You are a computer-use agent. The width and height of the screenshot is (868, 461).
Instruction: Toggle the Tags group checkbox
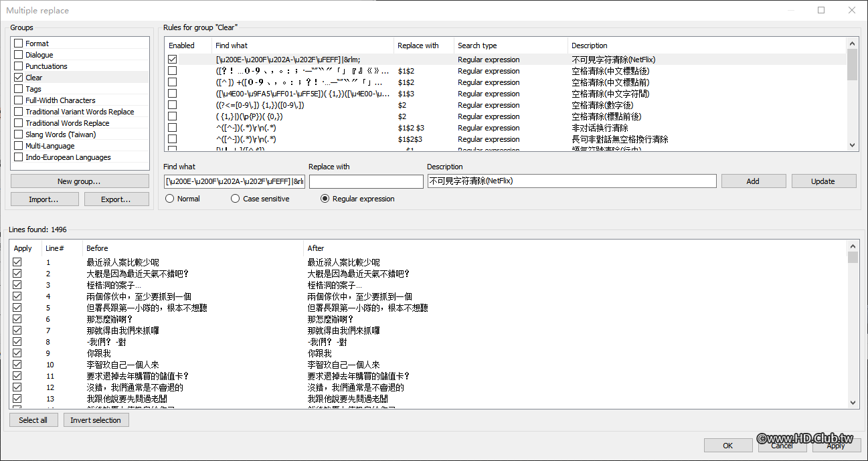pyautogui.click(x=19, y=89)
